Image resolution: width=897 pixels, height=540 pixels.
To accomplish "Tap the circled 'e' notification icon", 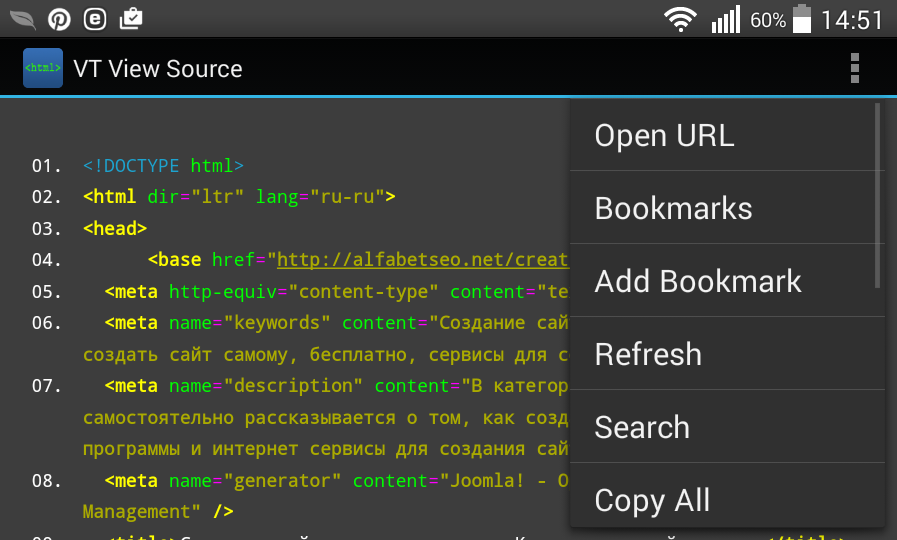I will pyautogui.click(x=95, y=19).
